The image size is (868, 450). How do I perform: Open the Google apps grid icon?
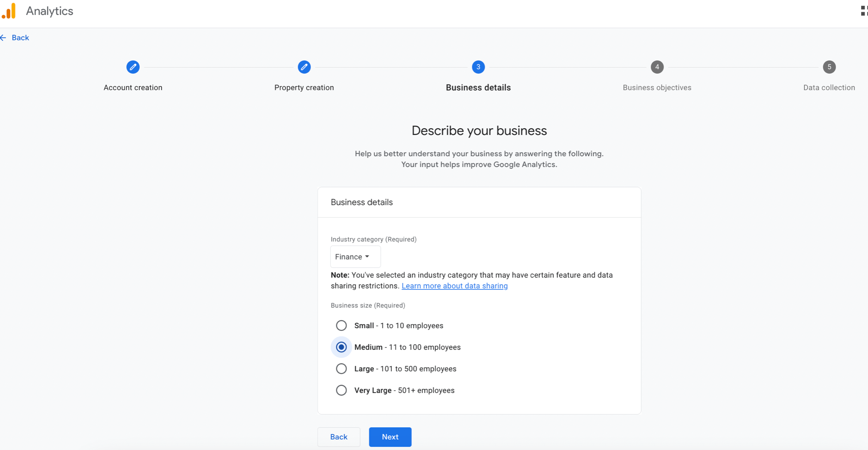coord(864,11)
